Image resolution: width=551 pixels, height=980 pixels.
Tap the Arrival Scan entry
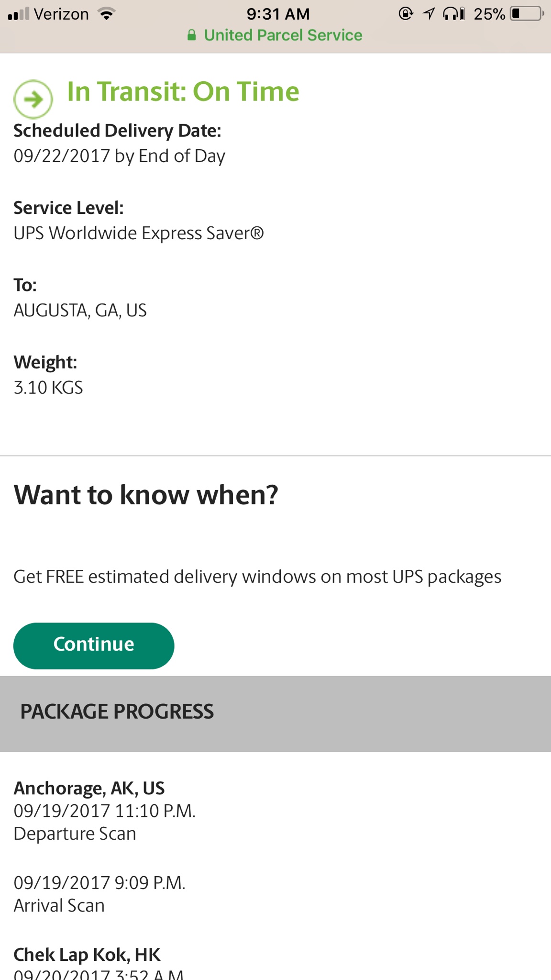(x=59, y=905)
